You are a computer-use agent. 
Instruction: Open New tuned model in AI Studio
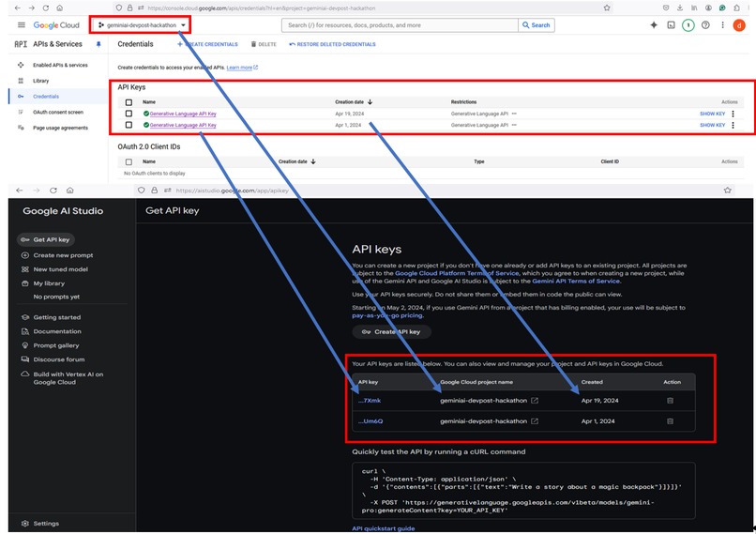click(x=60, y=269)
